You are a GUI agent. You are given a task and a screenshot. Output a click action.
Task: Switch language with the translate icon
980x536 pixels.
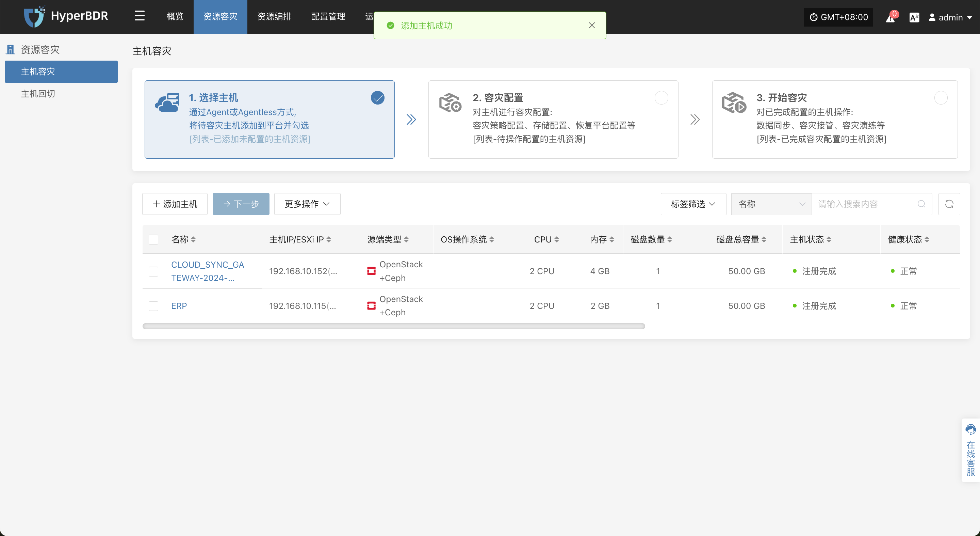[x=914, y=17]
